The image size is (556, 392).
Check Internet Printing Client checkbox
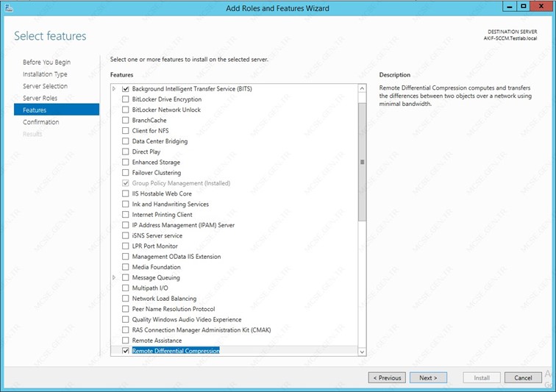(x=125, y=215)
